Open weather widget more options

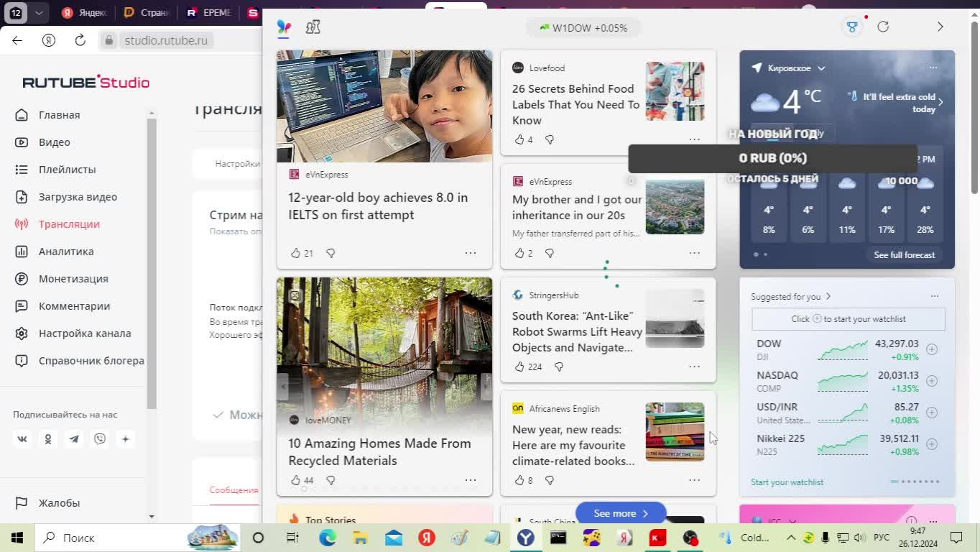[x=933, y=68]
